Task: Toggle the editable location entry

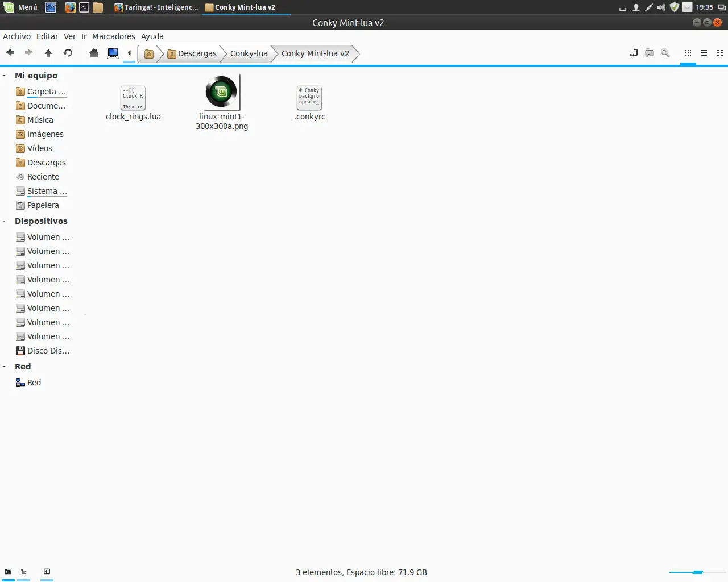Action: click(633, 53)
